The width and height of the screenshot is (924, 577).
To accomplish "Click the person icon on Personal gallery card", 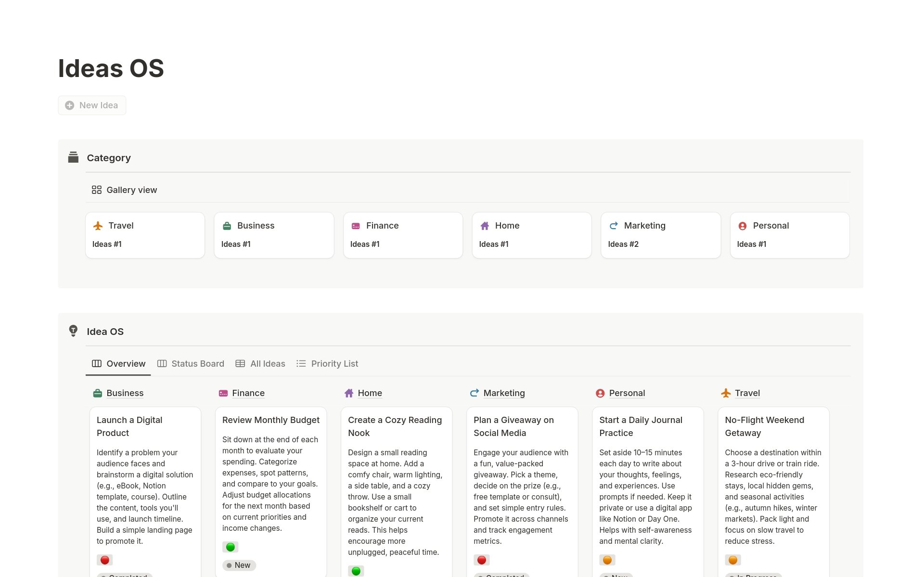I will tap(743, 226).
